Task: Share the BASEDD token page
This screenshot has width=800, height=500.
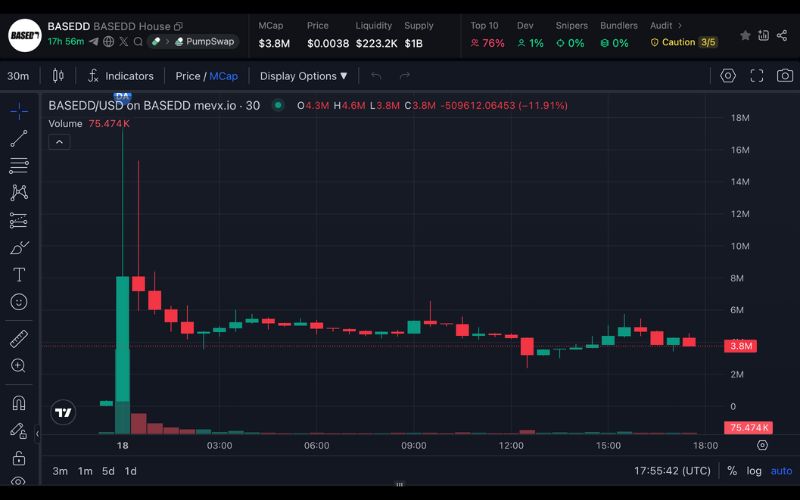Action: point(782,35)
